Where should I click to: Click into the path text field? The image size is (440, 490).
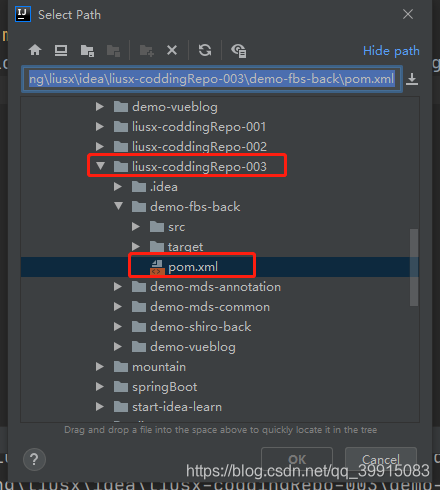pos(212,79)
